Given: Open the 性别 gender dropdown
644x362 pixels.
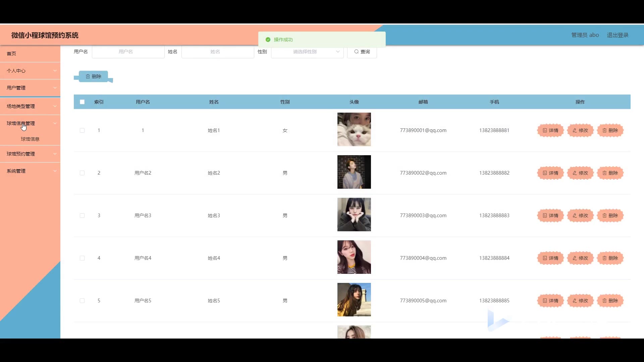Looking at the screenshot, I should (307, 52).
